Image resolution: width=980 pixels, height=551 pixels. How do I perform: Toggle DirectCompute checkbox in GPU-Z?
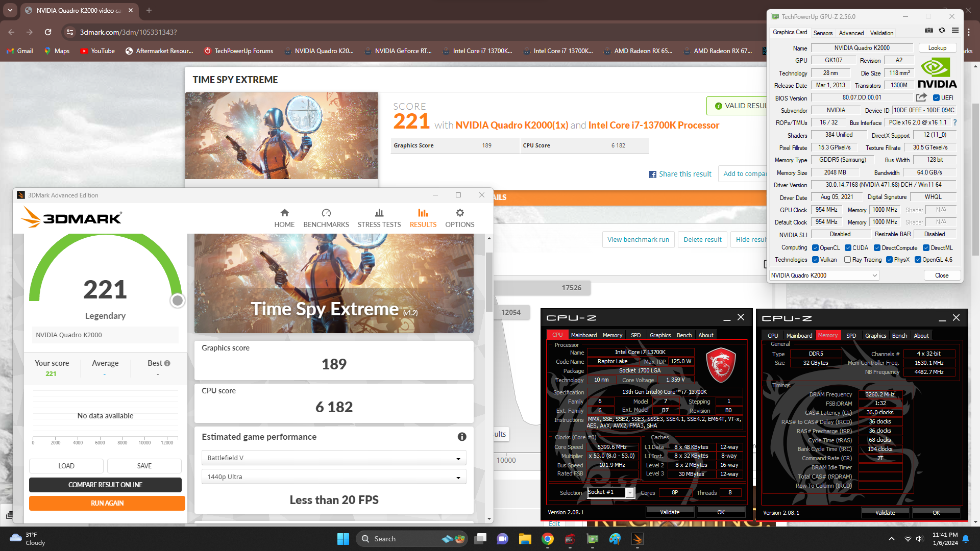[x=877, y=248]
